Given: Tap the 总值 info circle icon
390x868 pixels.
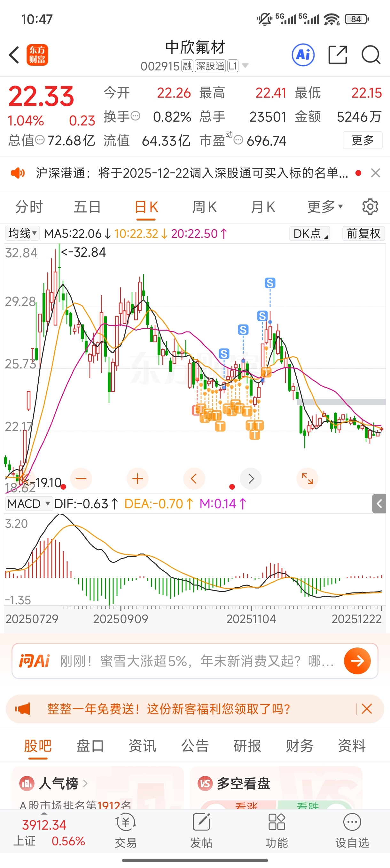Looking at the screenshot, I should pyautogui.click(x=40, y=140).
